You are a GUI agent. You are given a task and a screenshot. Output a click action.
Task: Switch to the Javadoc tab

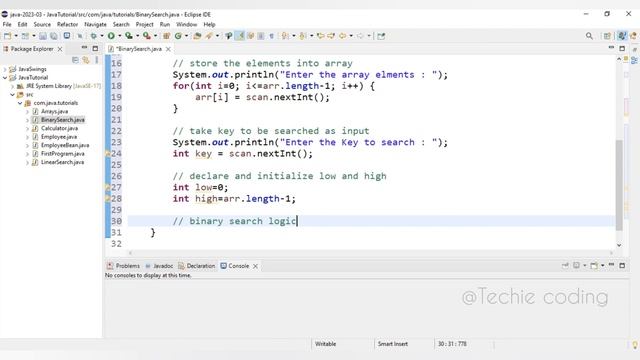coord(159,266)
